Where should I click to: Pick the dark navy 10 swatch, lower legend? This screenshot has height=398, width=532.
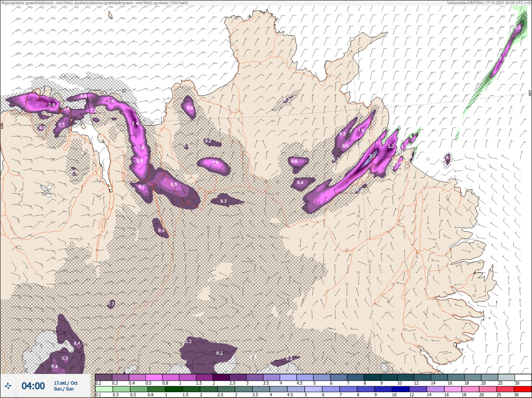coord(401,389)
